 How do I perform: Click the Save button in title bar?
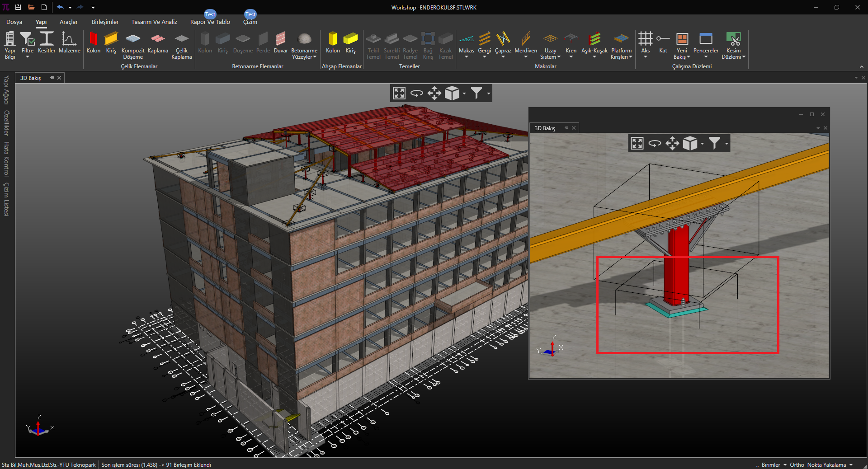pos(18,7)
